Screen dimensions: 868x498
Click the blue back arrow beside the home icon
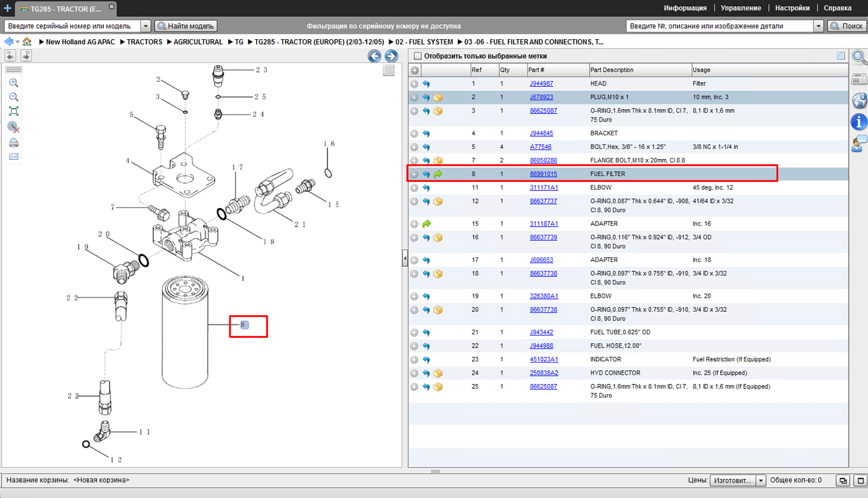[x=8, y=42]
